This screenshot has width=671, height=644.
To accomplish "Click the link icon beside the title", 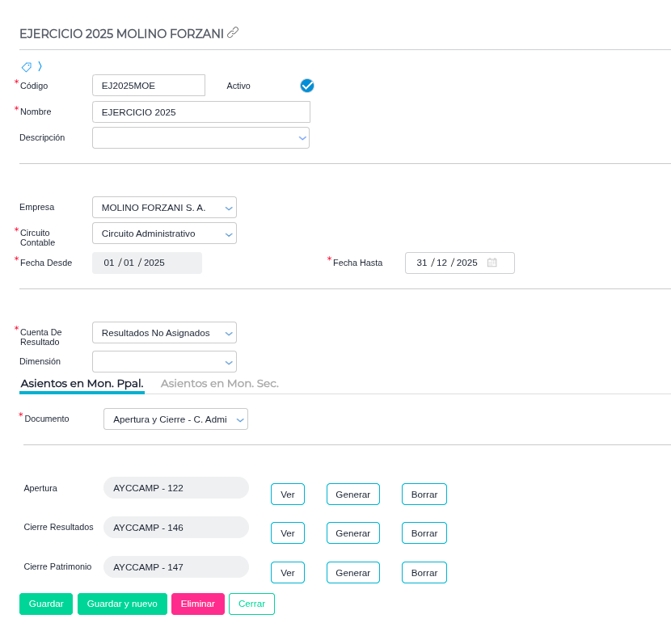I will pos(233,32).
